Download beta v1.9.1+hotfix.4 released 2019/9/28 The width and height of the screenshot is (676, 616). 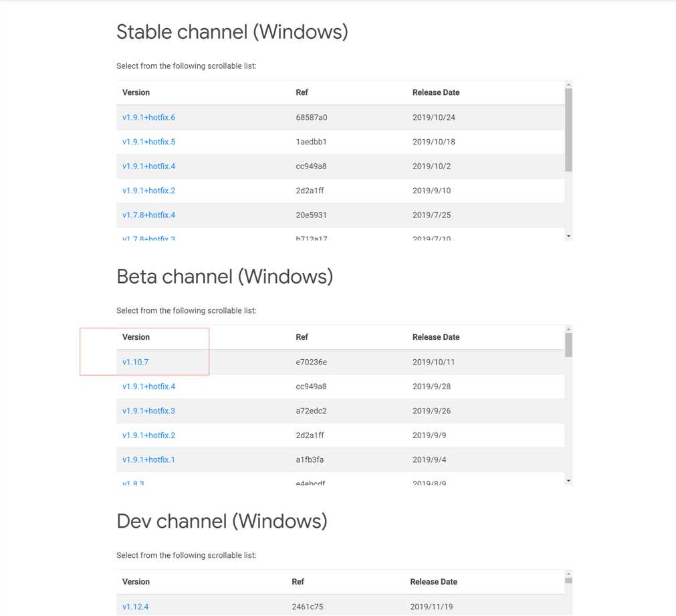tap(148, 387)
